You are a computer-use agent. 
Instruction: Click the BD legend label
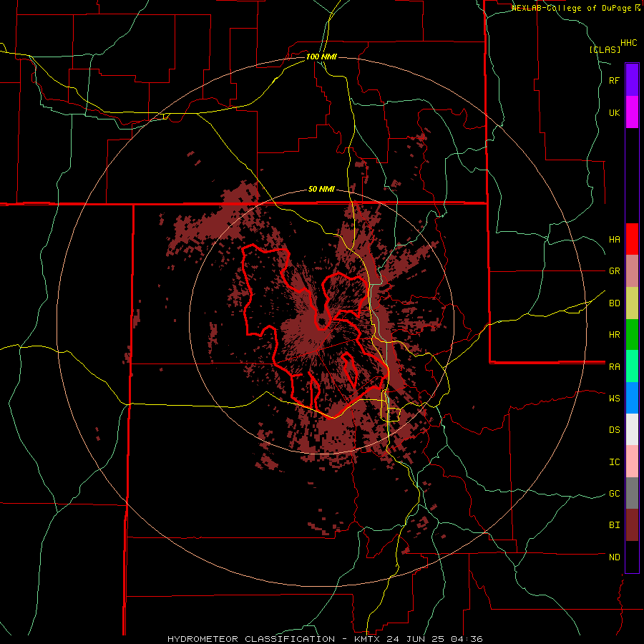[x=615, y=303]
